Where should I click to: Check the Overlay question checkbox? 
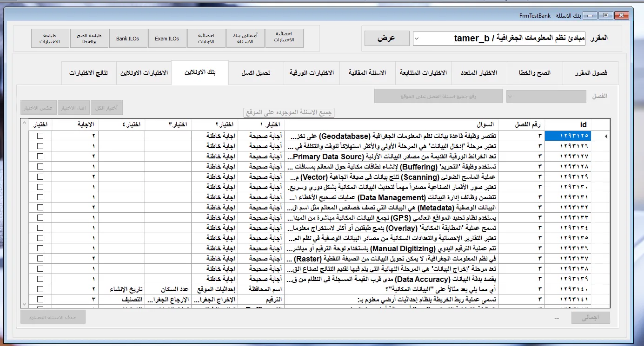tap(40, 228)
